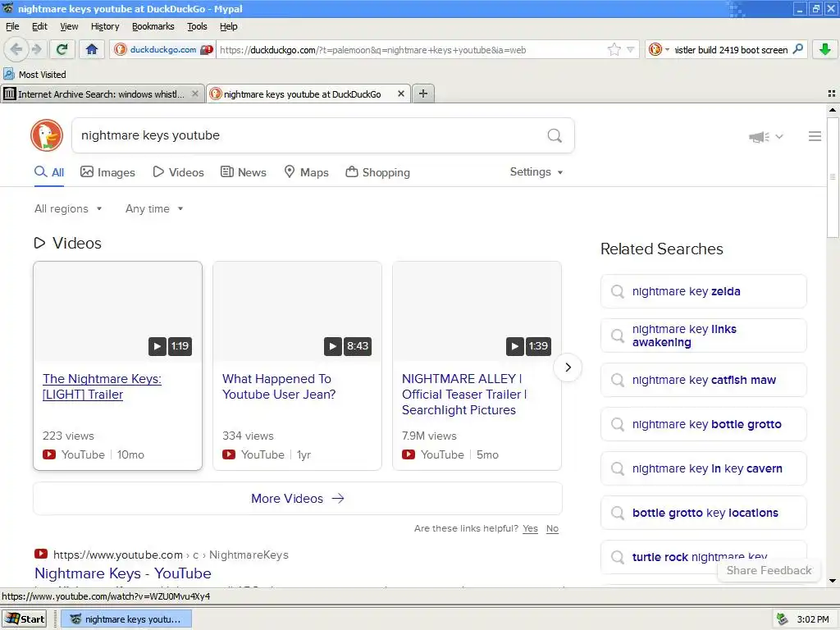The width and height of the screenshot is (840, 630).
Task: Open the Bookmarks menu
Action: (x=153, y=26)
